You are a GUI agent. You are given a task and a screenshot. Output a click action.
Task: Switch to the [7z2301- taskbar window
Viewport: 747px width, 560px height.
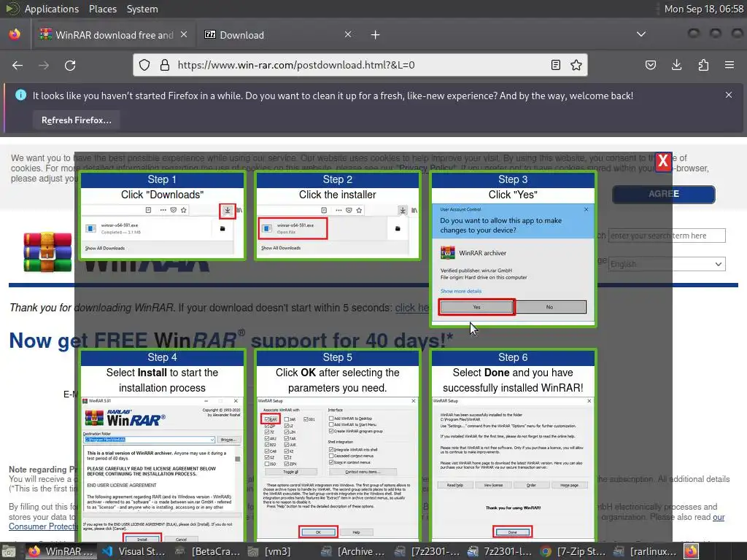click(x=427, y=551)
